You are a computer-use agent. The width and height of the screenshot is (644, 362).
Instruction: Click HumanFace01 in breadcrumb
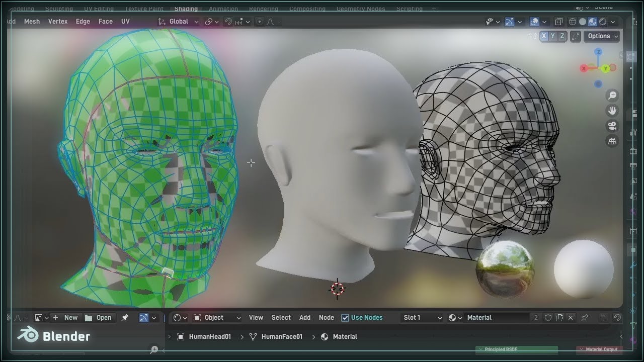click(276, 337)
